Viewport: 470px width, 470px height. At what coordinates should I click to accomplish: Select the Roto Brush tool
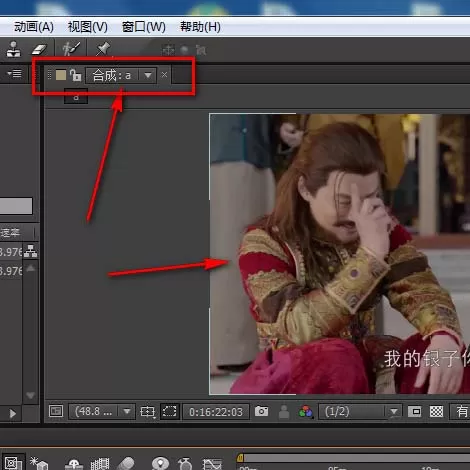[x=71, y=49]
